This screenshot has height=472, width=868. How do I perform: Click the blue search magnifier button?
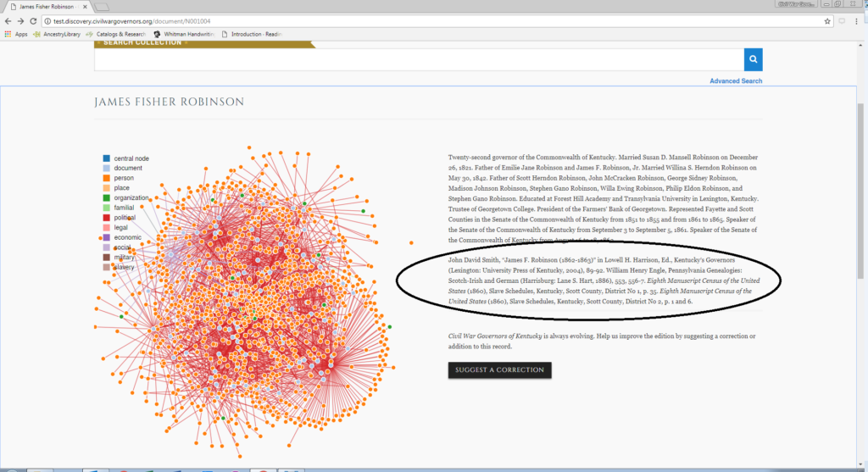753,59
